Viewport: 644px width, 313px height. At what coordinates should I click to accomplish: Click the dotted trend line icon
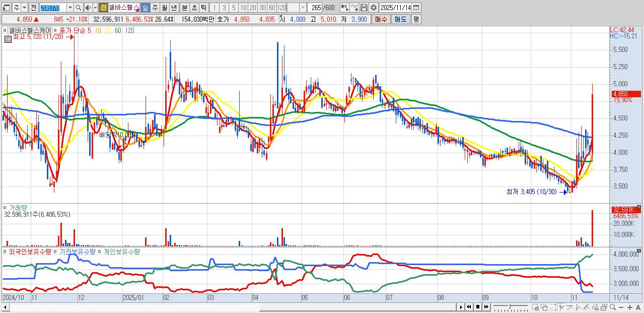click(x=553, y=307)
